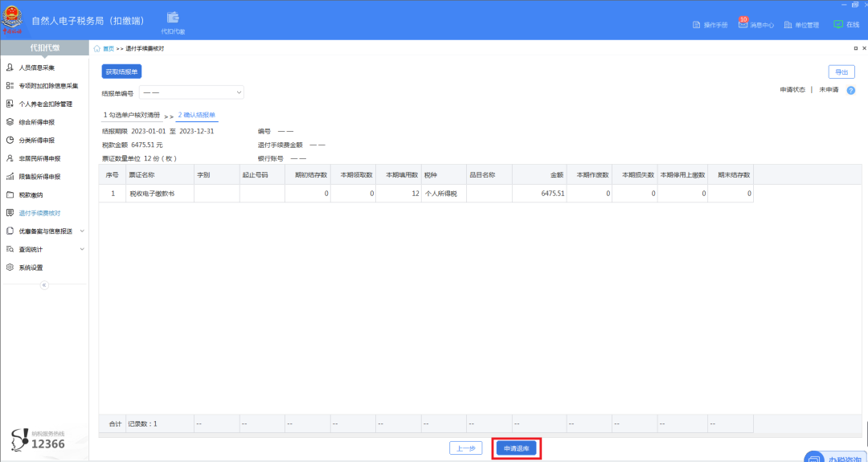Image resolution: width=868 pixels, height=462 pixels.
Task: Close the 退付手续费核对 inner panel
Action: (864, 49)
